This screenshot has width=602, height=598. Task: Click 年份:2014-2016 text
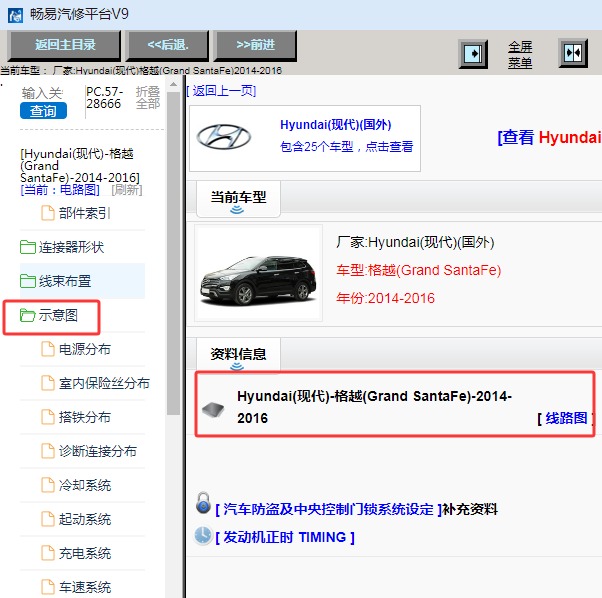[x=385, y=298]
